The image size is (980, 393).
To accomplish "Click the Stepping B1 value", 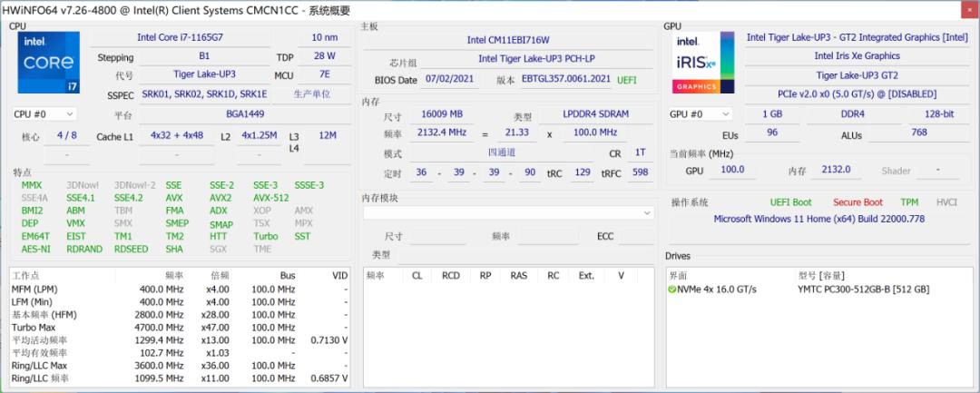I will point(204,55).
